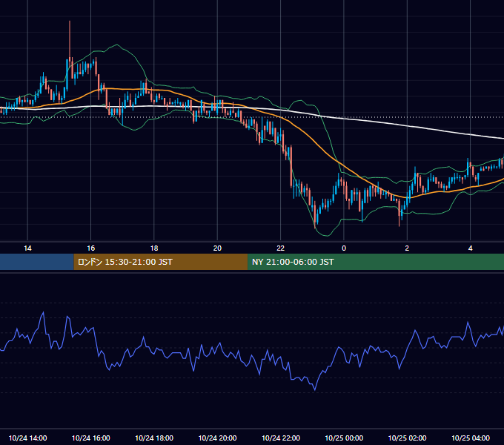The width and height of the screenshot is (504, 445).
Task: Click the ロンドン 15:30-21:00 JST session bar
Action: tap(161, 262)
